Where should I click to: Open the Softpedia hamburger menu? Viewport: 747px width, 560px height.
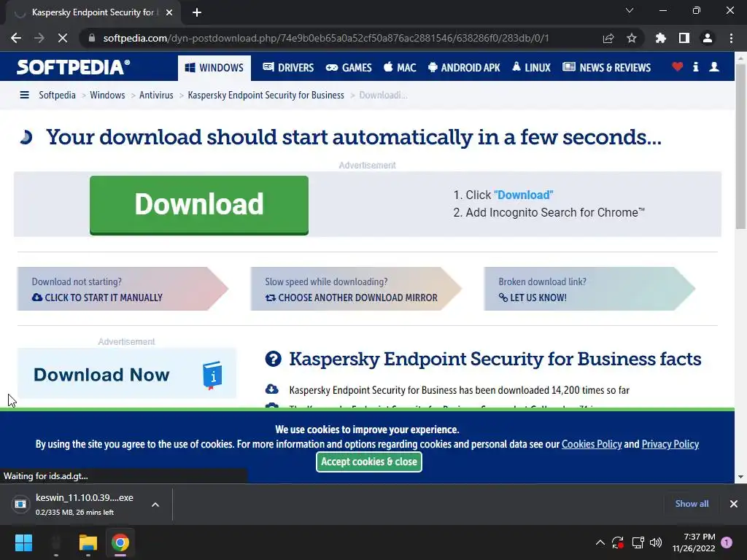[x=24, y=95]
